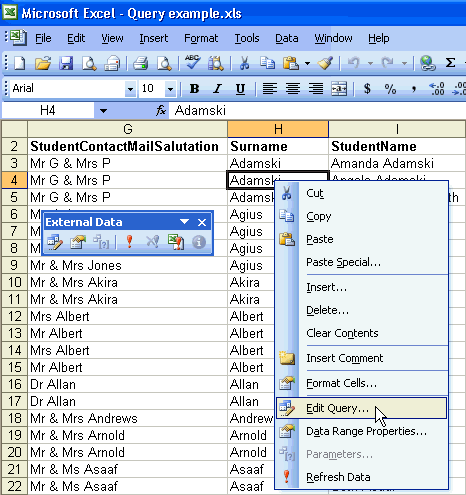The width and height of the screenshot is (466, 495).
Task: Click Refresh Status info icon in External Data toolbar
Action: tap(199, 242)
